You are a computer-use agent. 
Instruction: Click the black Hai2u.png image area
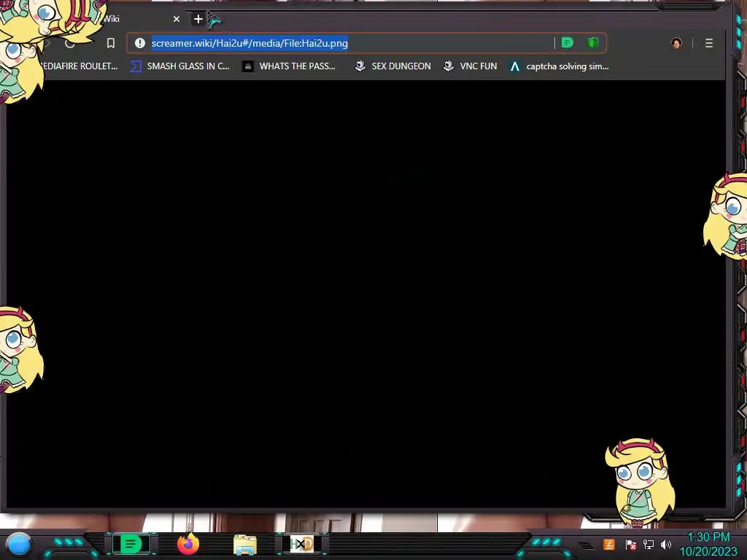pyautogui.click(x=366, y=294)
